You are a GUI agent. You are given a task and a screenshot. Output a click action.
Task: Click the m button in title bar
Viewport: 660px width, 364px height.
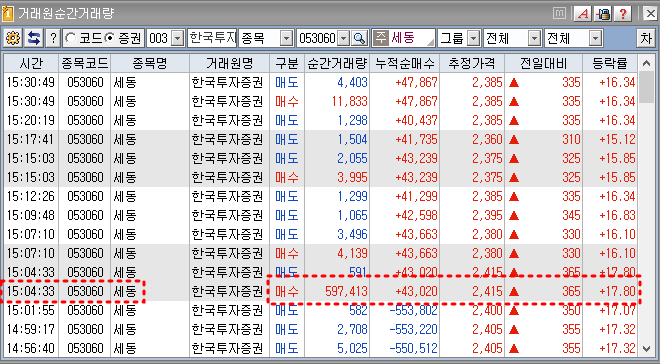(559, 14)
